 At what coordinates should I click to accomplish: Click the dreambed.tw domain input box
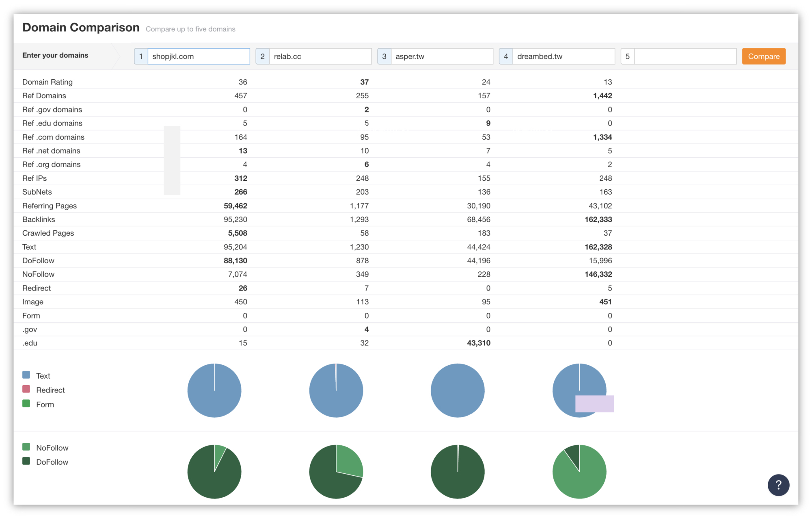[563, 56]
